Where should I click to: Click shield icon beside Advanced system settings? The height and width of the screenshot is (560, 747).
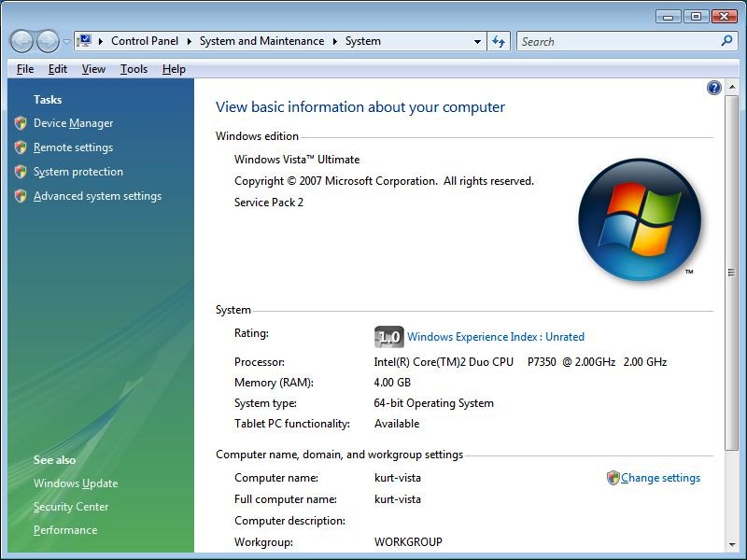tap(21, 196)
